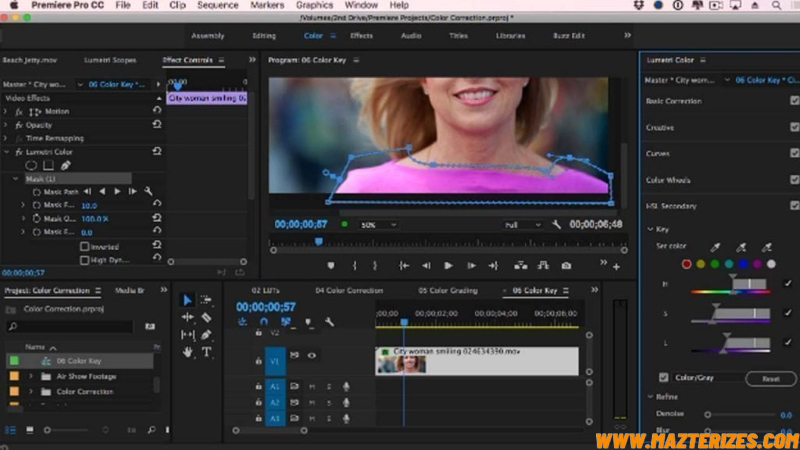Open Lumetri Scopes tab
The height and width of the screenshot is (450, 800).
(110, 60)
